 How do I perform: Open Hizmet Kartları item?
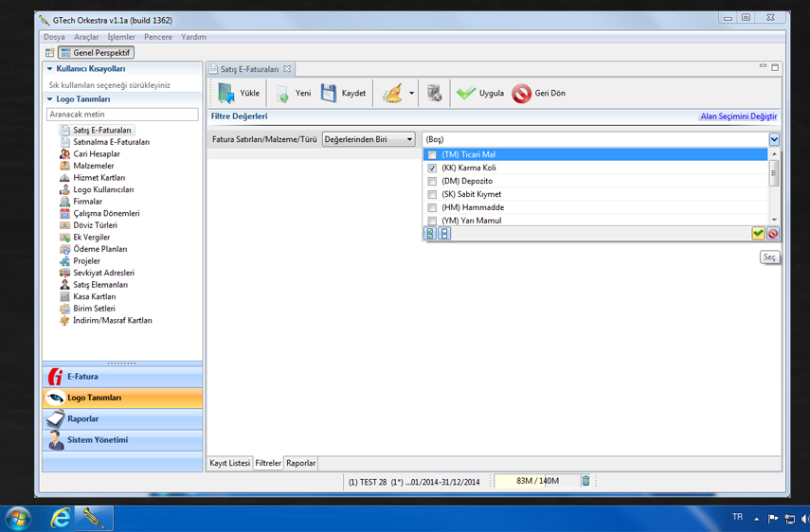pos(99,178)
